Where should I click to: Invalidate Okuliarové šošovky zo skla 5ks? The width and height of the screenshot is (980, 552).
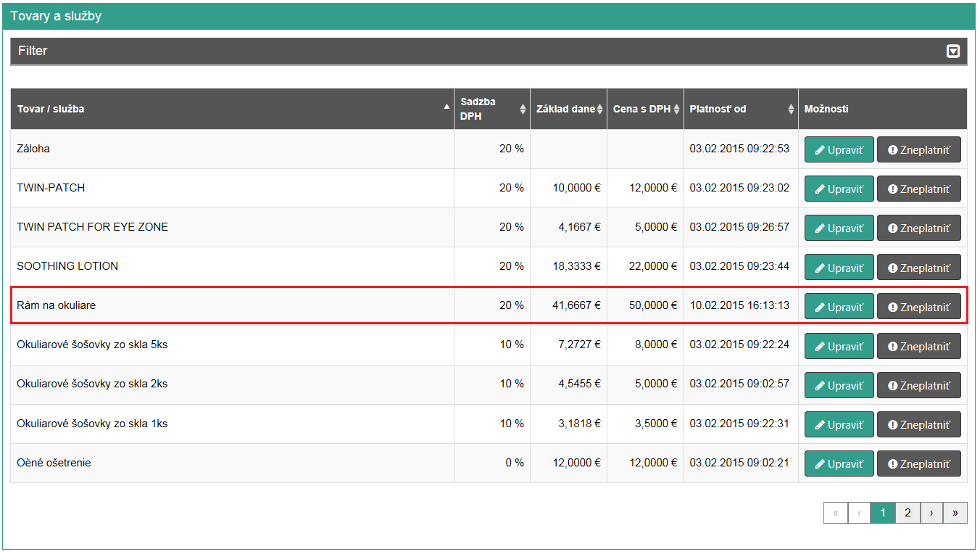pos(919,346)
